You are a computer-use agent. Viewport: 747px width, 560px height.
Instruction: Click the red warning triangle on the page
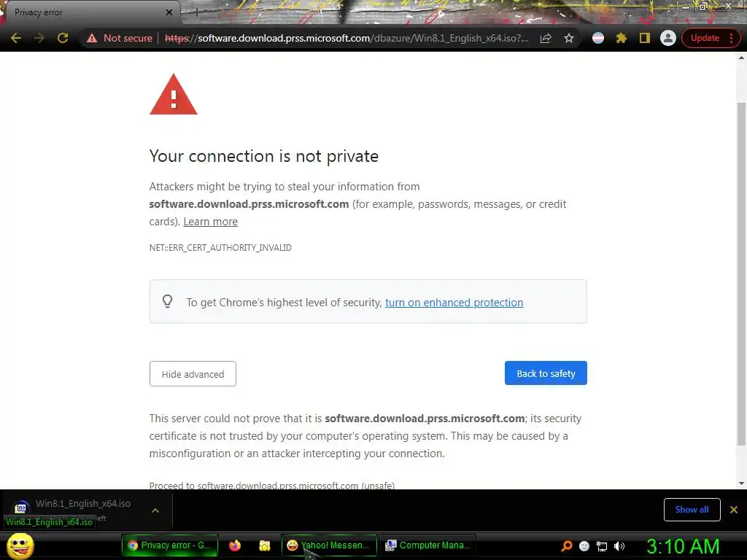pyautogui.click(x=174, y=94)
